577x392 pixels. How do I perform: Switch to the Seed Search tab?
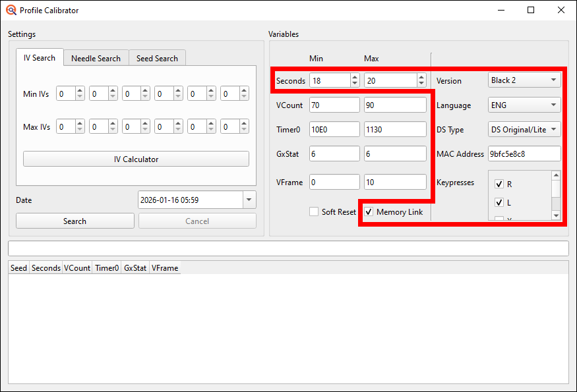point(157,58)
